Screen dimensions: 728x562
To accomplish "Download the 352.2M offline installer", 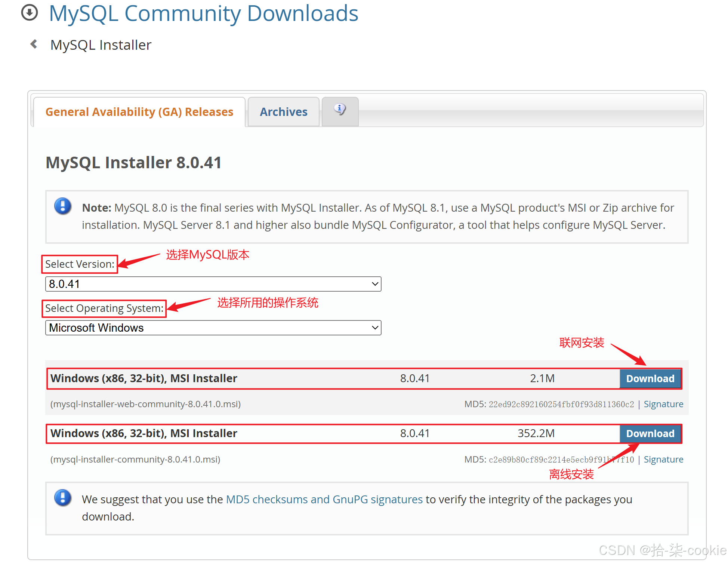I will pos(650,433).
